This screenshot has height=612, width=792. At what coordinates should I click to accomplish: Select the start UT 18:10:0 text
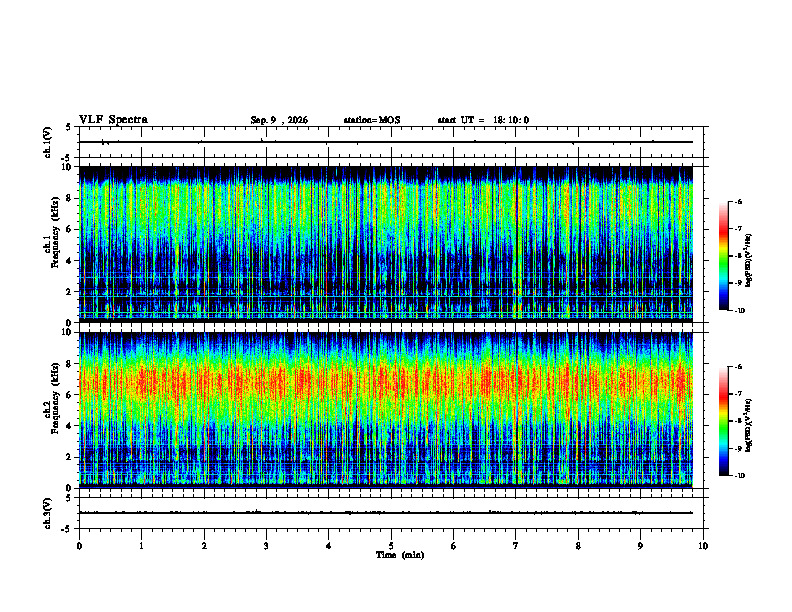coord(483,120)
